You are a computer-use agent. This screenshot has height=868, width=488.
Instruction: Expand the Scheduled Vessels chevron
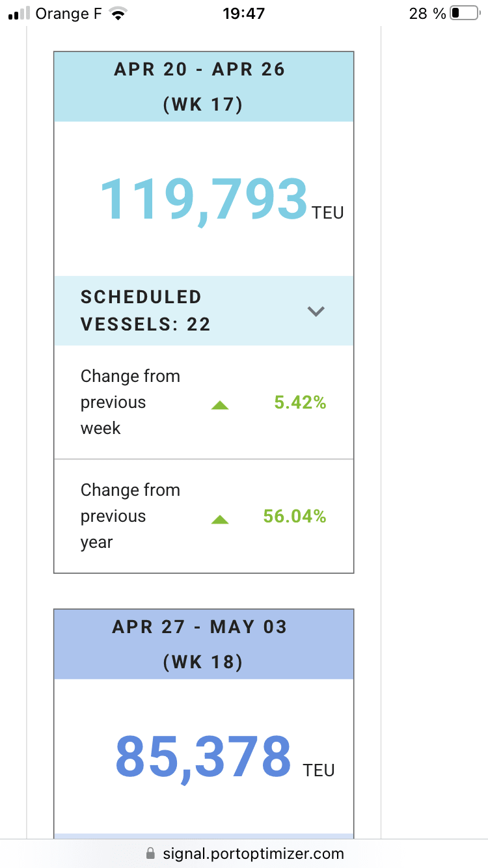click(x=316, y=311)
